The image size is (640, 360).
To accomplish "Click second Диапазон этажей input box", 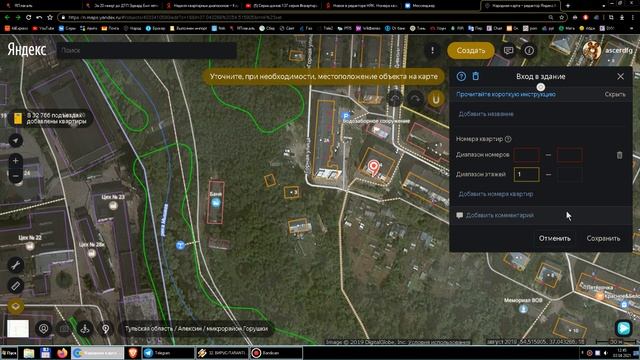I will 569,174.
